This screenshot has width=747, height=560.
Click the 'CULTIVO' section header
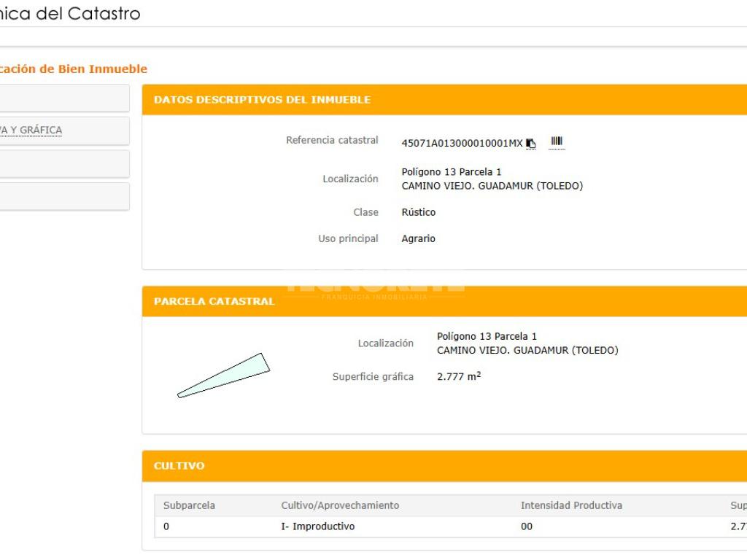pos(179,466)
